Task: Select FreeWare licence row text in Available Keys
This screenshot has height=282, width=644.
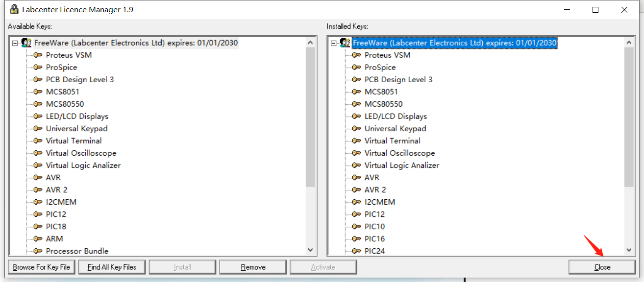Action: (136, 43)
